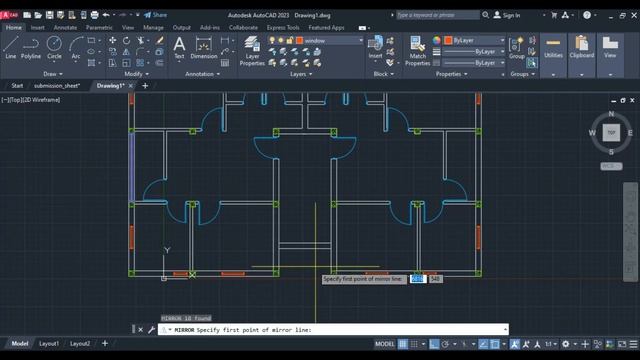Switch to Layout1 tab
Image resolution: width=640 pixels, height=360 pixels.
[49, 344]
